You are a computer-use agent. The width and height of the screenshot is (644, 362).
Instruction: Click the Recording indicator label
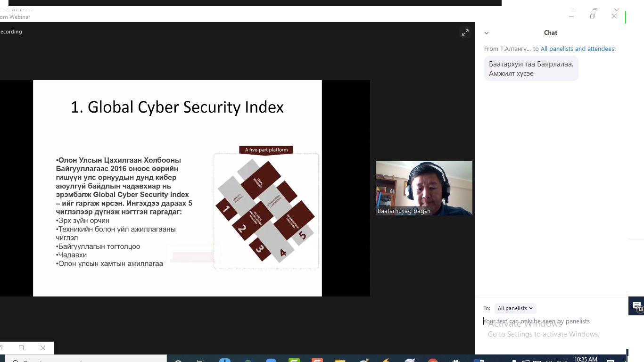tap(11, 32)
